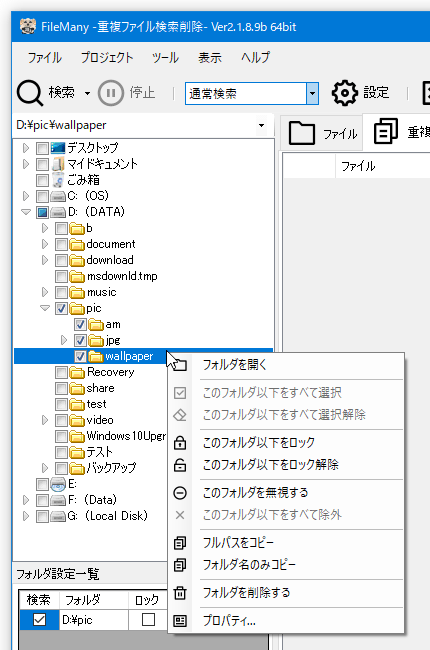Click the closed padlock lock icon
This screenshot has width=430, height=650.
(180, 443)
